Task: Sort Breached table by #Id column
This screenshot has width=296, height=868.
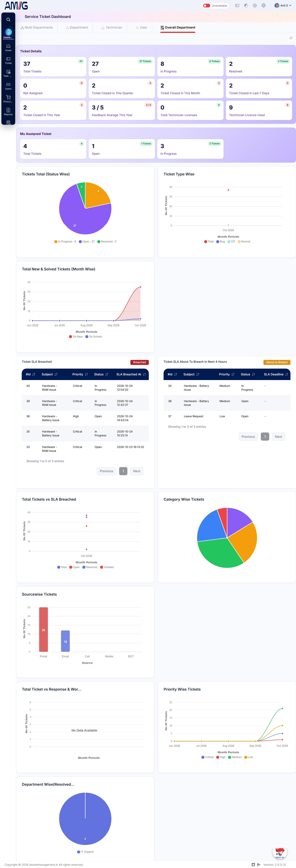Action: (31, 374)
